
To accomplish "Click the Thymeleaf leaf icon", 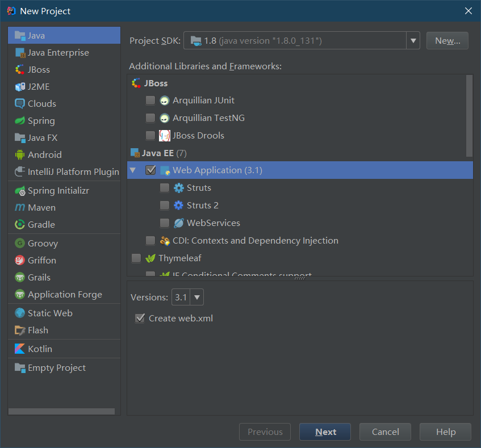I will 150,258.
